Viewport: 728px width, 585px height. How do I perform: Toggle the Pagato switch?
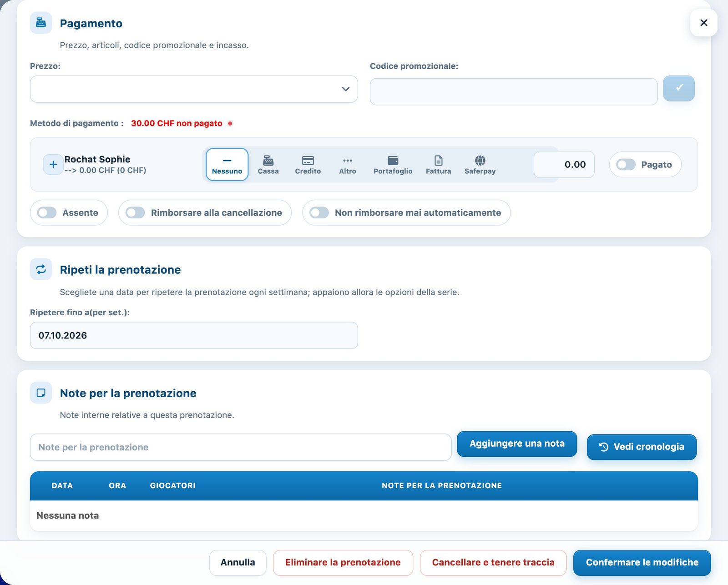(x=626, y=164)
